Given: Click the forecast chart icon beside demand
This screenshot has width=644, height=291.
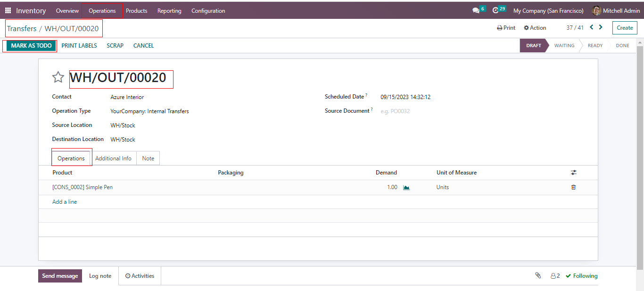Looking at the screenshot, I should pos(406,187).
